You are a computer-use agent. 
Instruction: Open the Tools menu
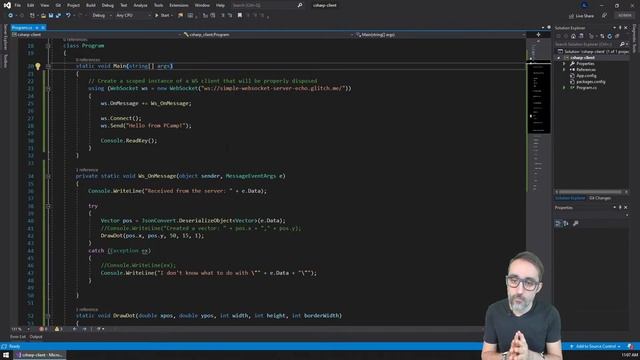pos(158,5)
